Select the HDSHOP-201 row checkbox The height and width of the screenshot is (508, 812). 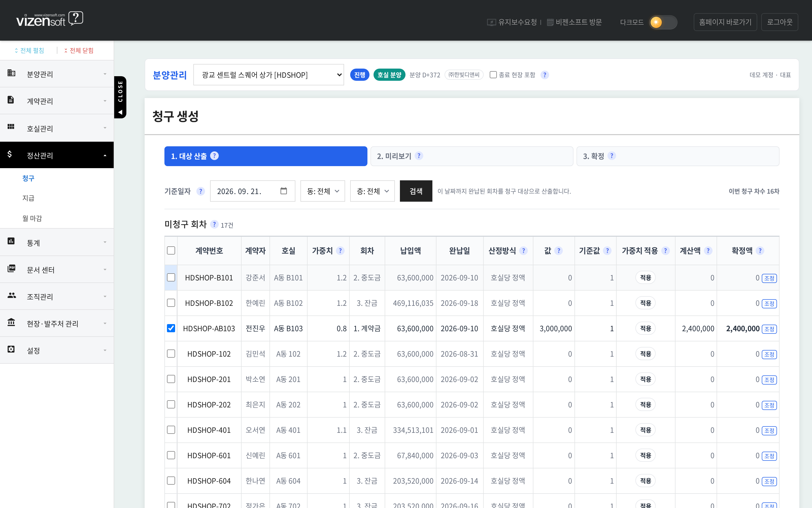171,379
